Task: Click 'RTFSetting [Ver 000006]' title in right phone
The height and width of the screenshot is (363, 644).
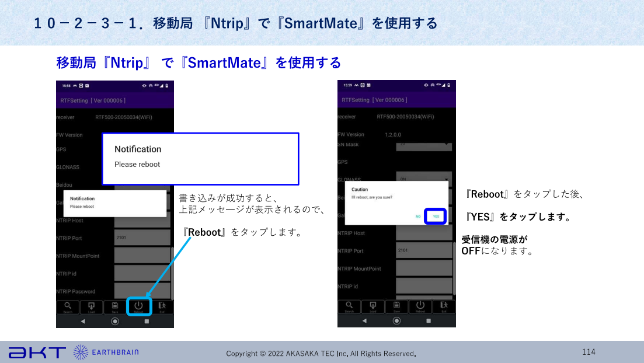Action: 375,100
